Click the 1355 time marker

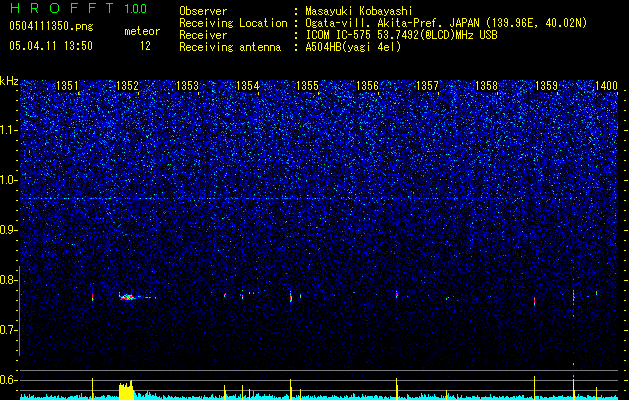tap(307, 86)
